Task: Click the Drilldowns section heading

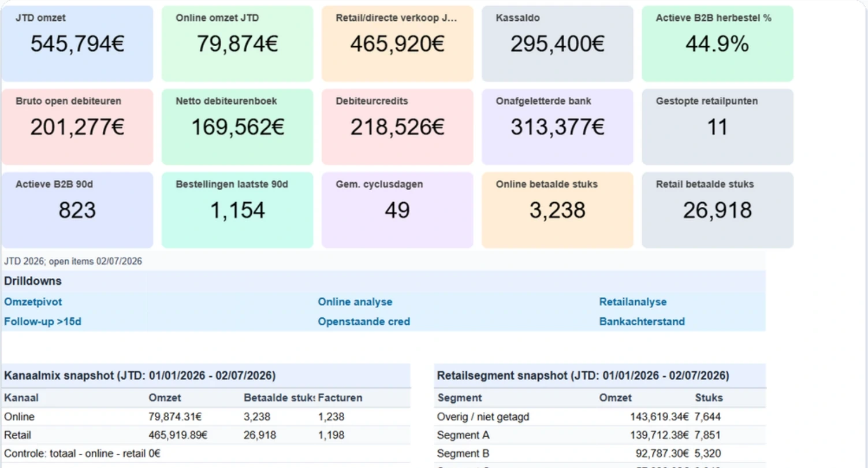Action: (x=33, y=281)
